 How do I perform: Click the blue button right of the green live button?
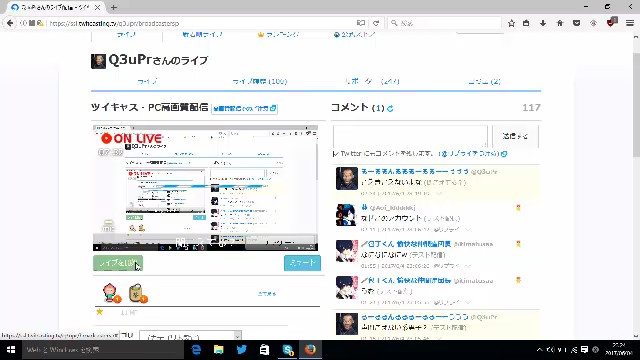click(302, 263)
